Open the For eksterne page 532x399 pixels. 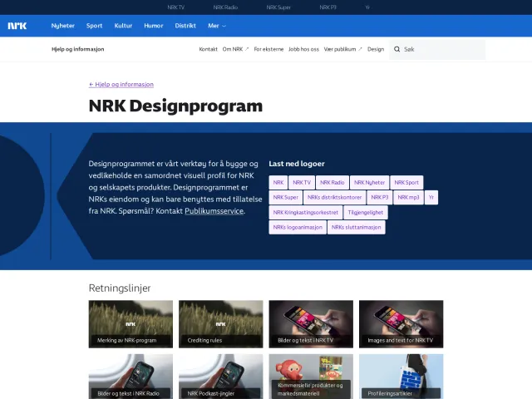(268, 49)
